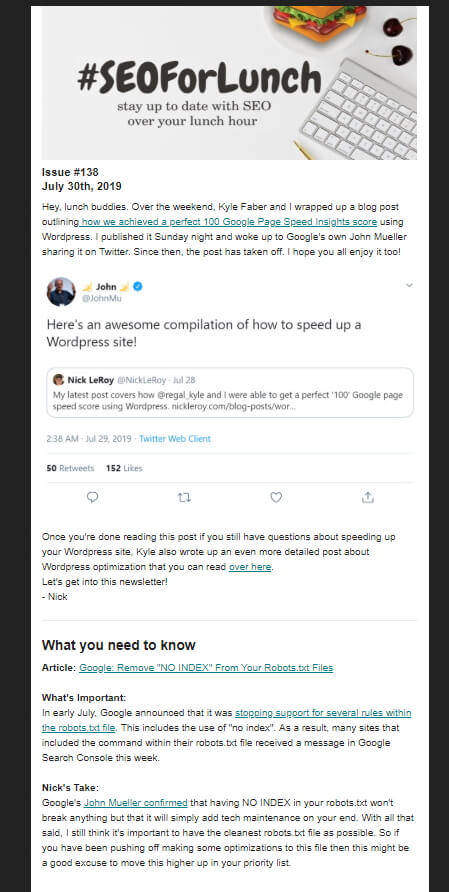The width and height of the screenshot is (449, 892).
Task: Click the share upload icon
Action: [368, 498]
